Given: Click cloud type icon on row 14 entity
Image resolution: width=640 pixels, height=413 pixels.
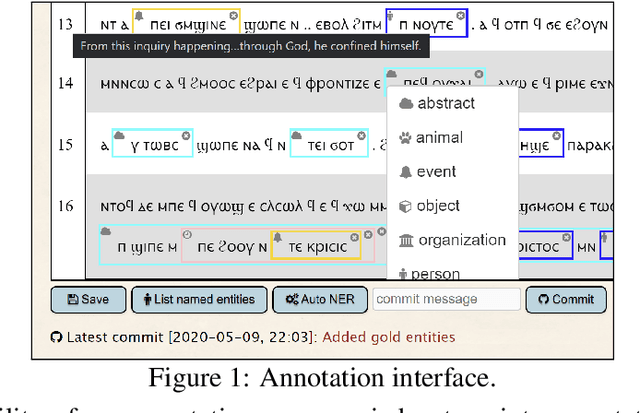Looking at the screenshot, I should 391,74.
